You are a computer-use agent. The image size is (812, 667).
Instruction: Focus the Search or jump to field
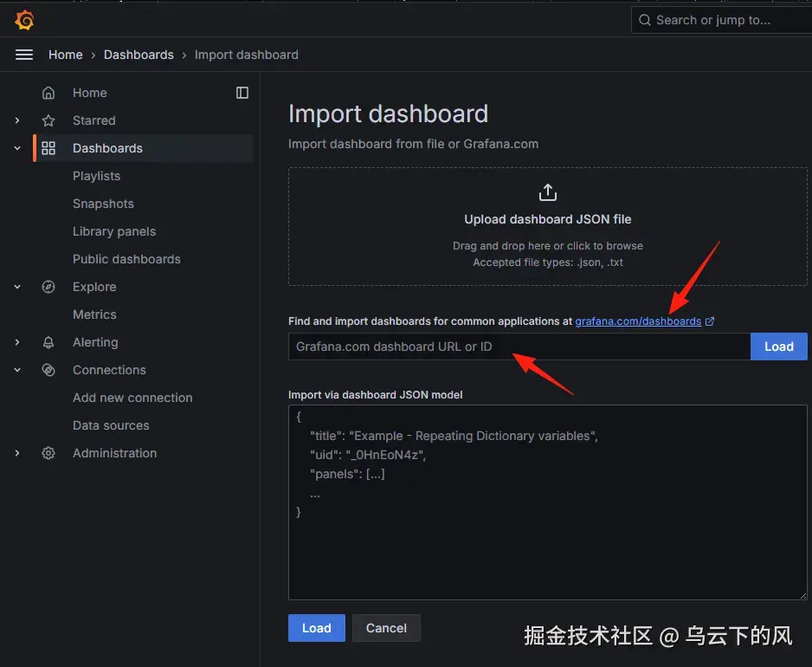(721, 20)
